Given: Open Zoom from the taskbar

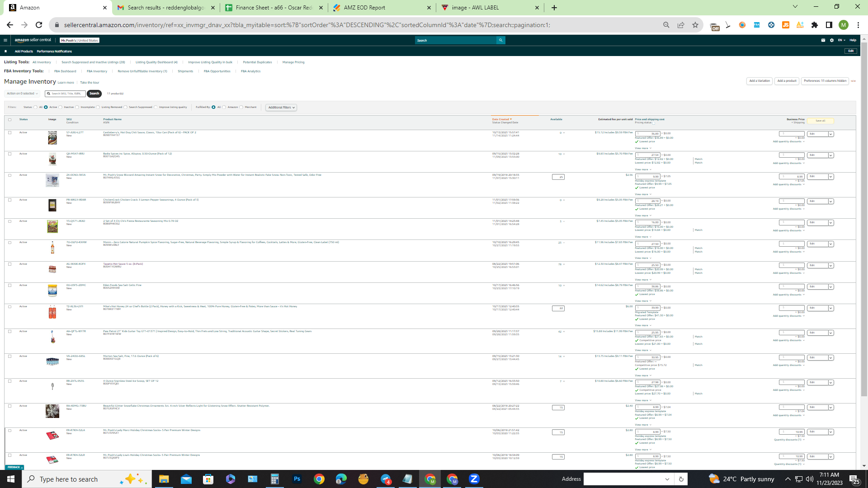Looking at the screenshot, I should [x=474, y=479].
